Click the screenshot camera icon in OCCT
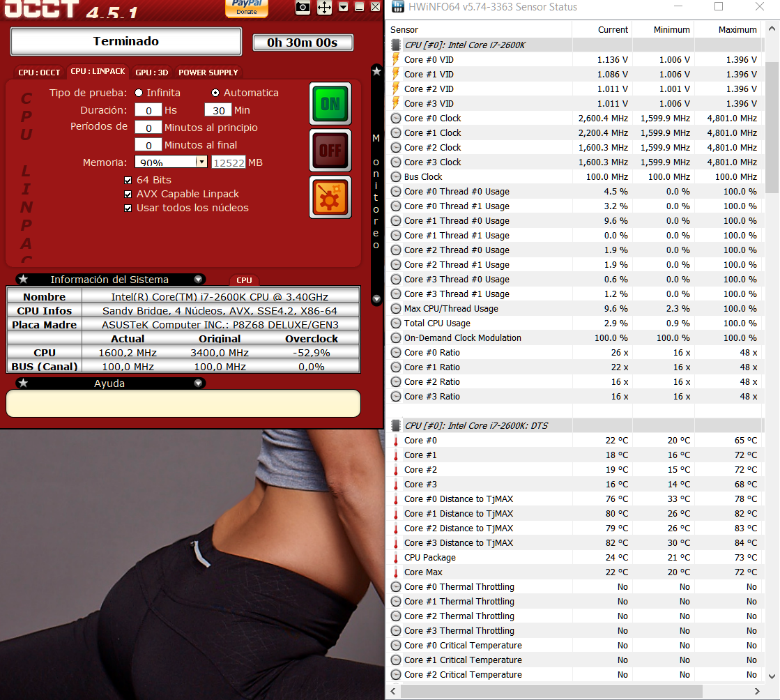This screenshot has width=780, height=700. pos(303,8)
